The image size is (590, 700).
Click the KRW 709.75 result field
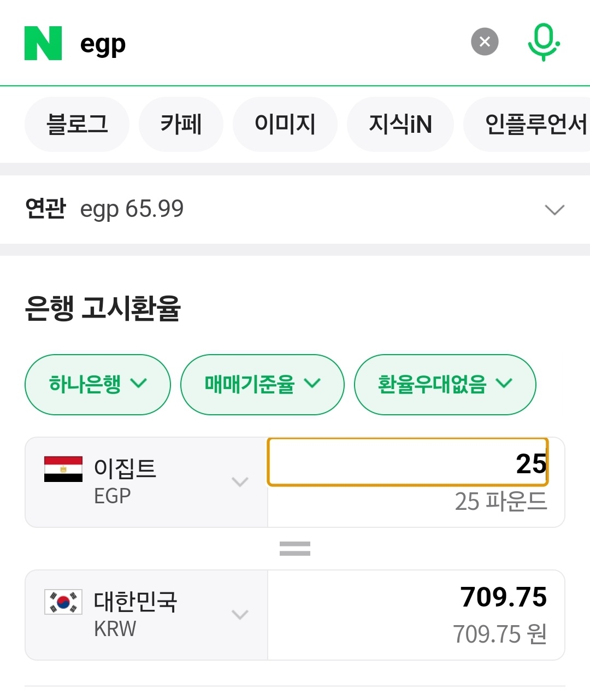[x=416, y=615]
